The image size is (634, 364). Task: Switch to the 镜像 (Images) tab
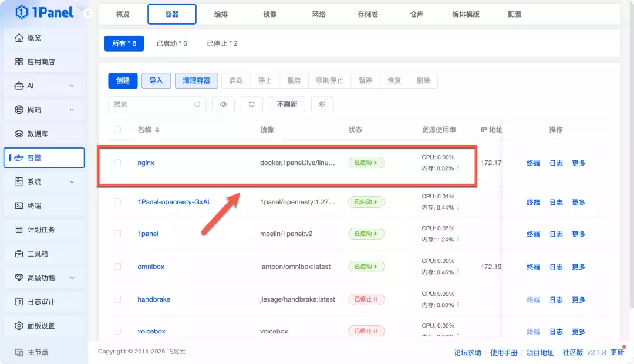(269, 15)
